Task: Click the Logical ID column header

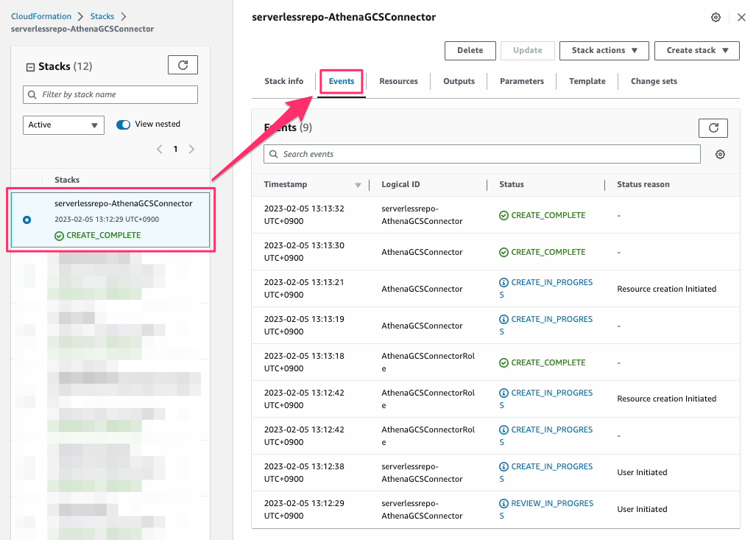Action: pos(400,184)
